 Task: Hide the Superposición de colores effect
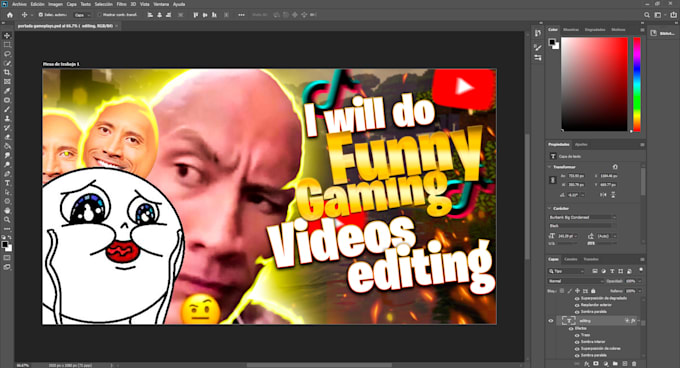tap(577, 348)
